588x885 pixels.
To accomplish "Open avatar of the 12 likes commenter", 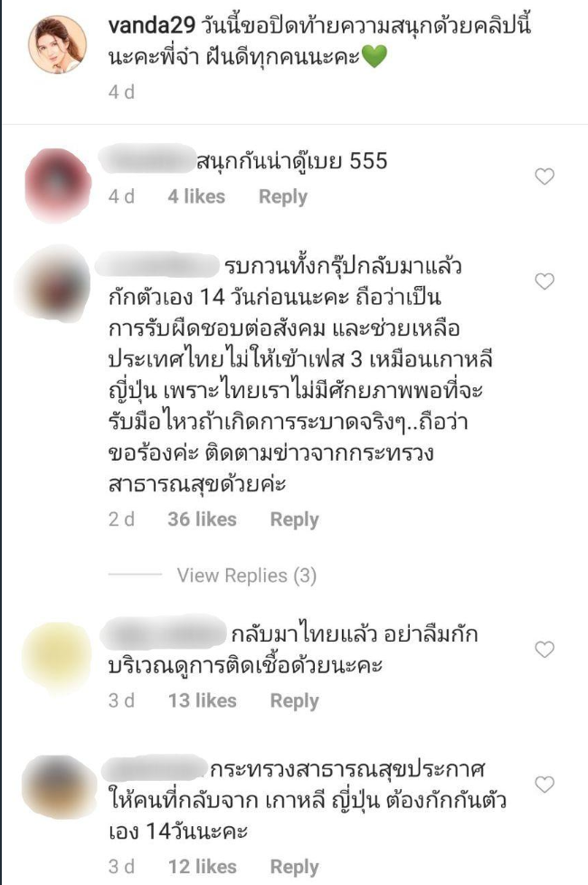I will tap(58, 787).
